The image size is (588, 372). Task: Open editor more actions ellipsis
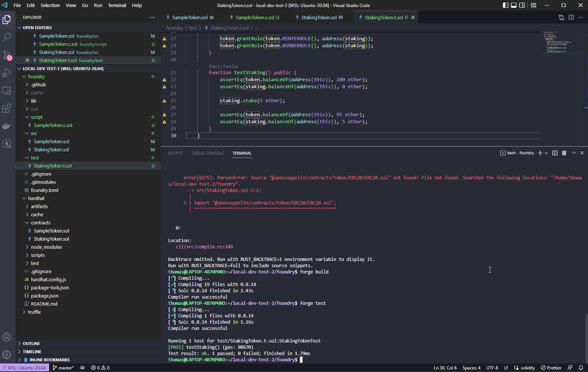click(581, 17)
